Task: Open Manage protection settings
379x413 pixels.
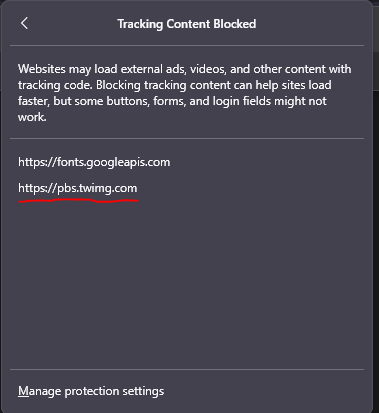Action: click(91, 391)
